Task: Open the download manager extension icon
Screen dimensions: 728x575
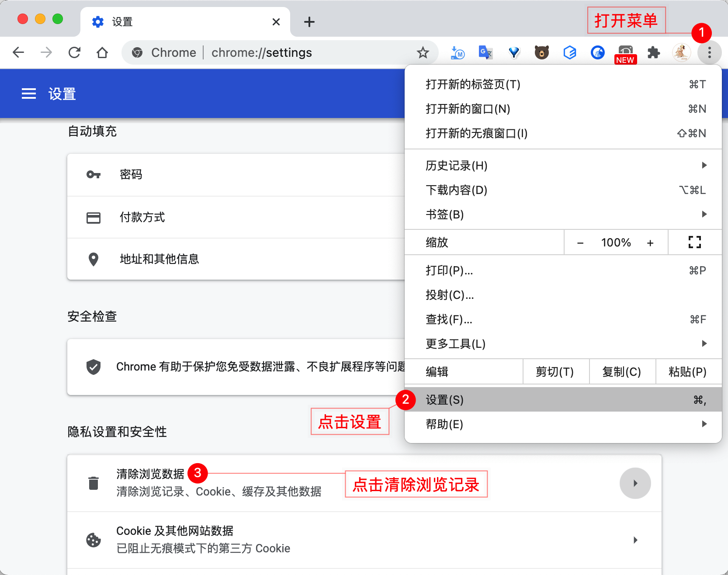Action: tap(458, 52)
